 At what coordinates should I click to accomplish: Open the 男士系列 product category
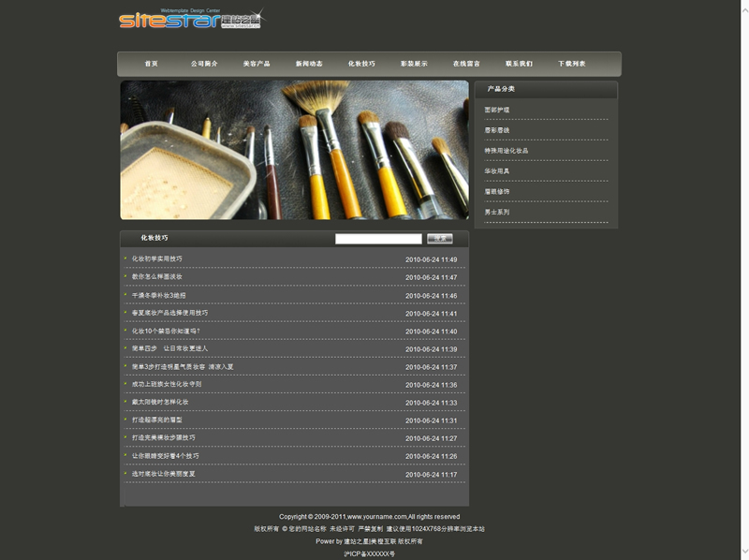(x=497, y=213)
